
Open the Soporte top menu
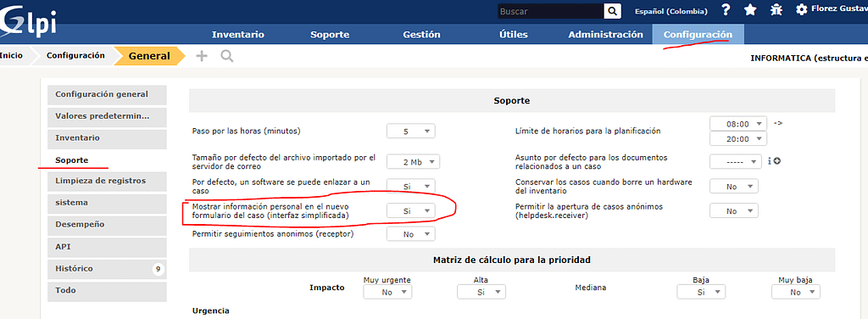330,34
